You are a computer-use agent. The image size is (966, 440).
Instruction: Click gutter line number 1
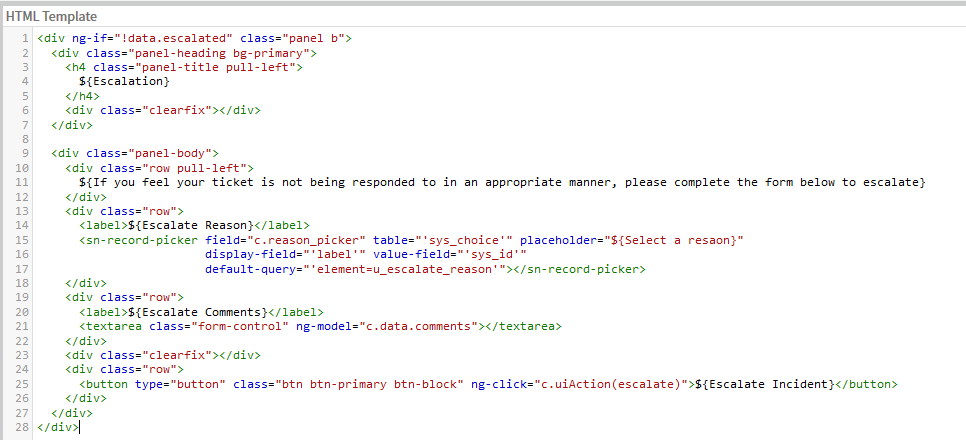pos(25,38)
